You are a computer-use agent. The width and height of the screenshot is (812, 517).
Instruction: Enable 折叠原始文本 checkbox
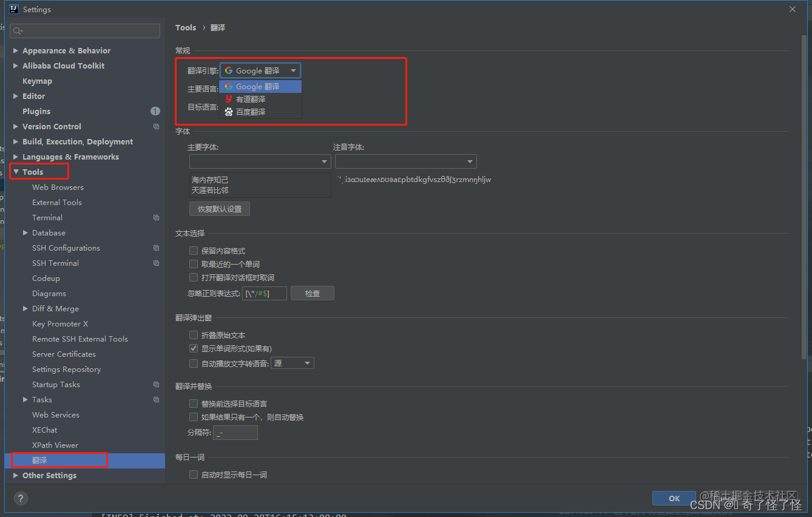click(x=194, y=335)
